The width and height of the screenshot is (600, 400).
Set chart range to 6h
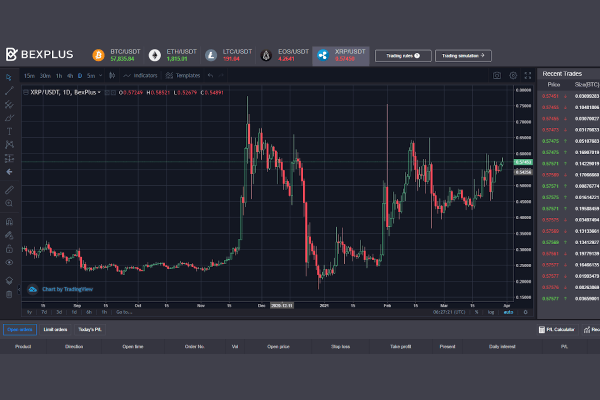(x=89, y=312)
